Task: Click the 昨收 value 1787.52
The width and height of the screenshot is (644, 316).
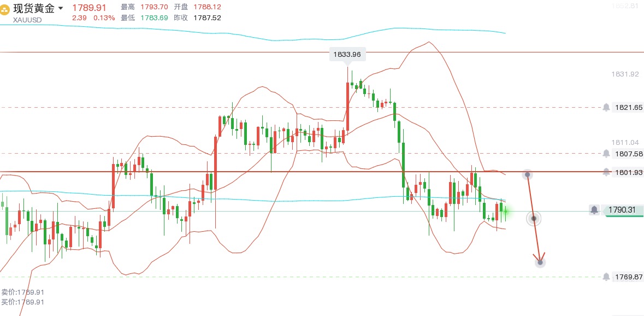Action: [x=208, y=18]
